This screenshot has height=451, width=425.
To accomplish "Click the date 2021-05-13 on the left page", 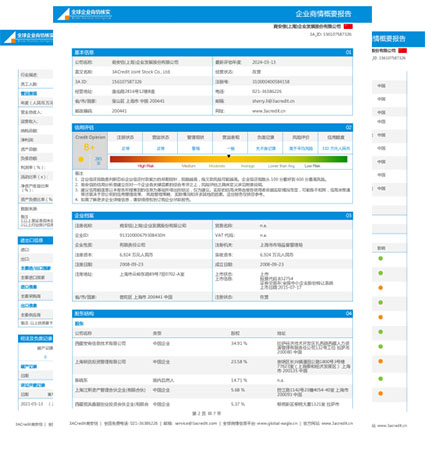I will (x=32, y=404).
